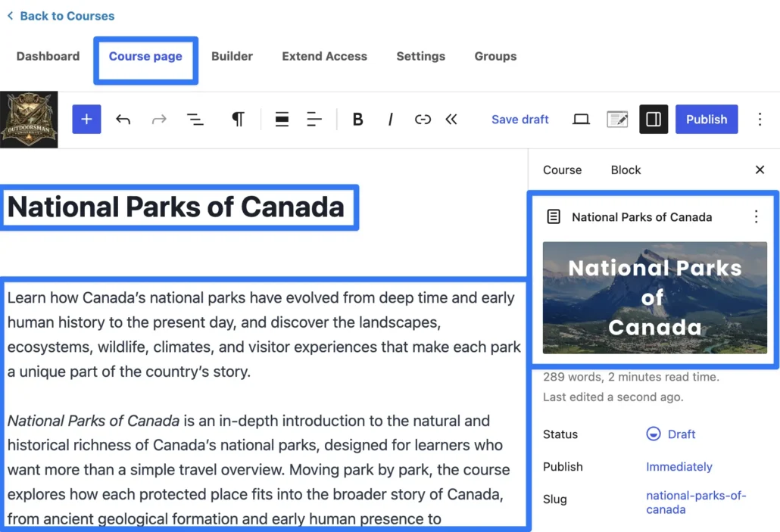Toggle italic formatting

pos(391,120)
